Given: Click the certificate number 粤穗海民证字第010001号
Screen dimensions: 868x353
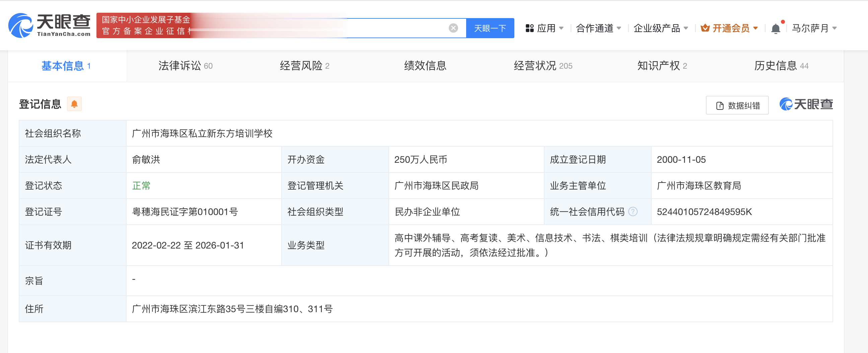Looking at the screenshot, I should pos(185,212).
